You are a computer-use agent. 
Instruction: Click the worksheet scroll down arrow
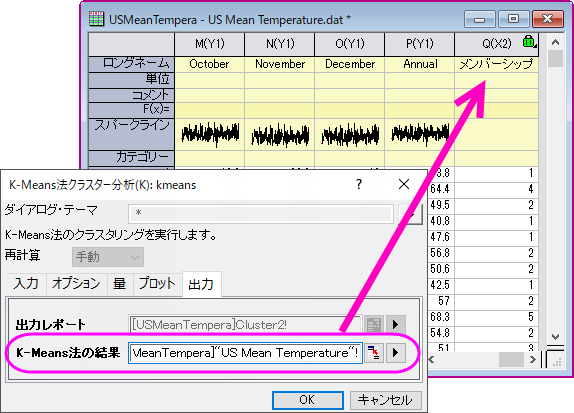[555, 336]
